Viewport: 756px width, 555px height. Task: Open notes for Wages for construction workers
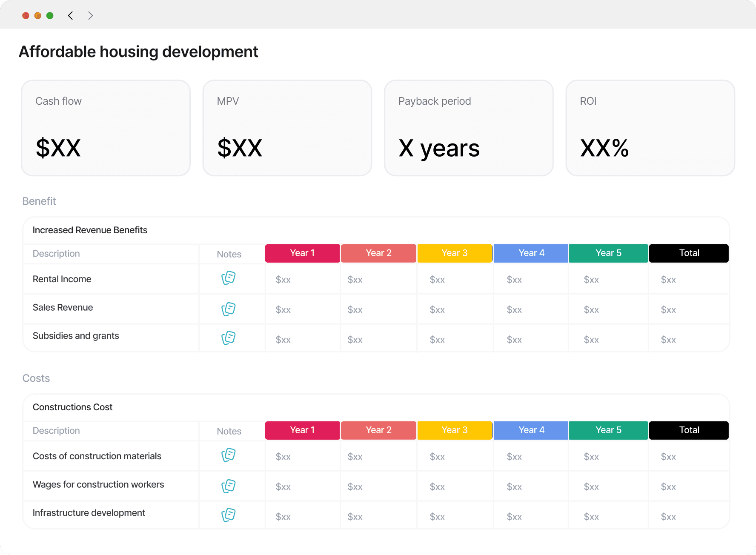click(x=229, y=486)
